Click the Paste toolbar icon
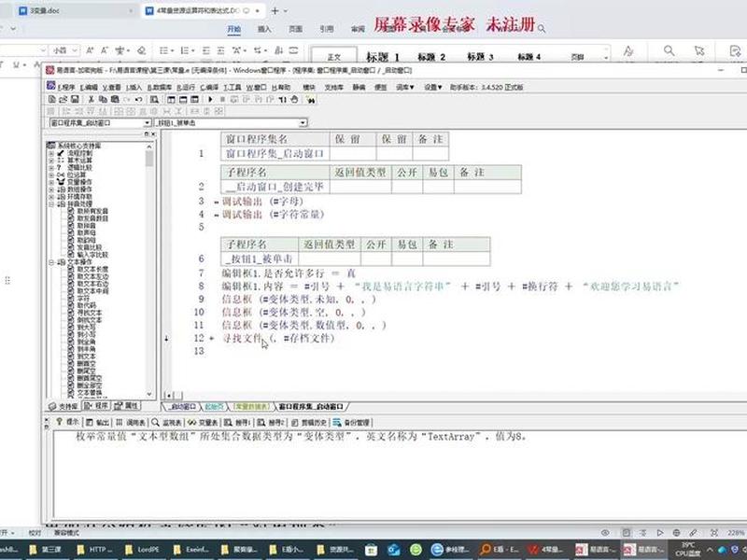The width and height of the screenshot is (747, 560). point(115,100)
